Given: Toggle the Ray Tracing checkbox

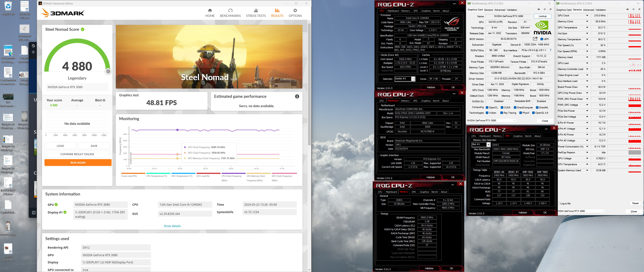Looking at the screenshot, I should pyautogui.click(x=501, y=113).
